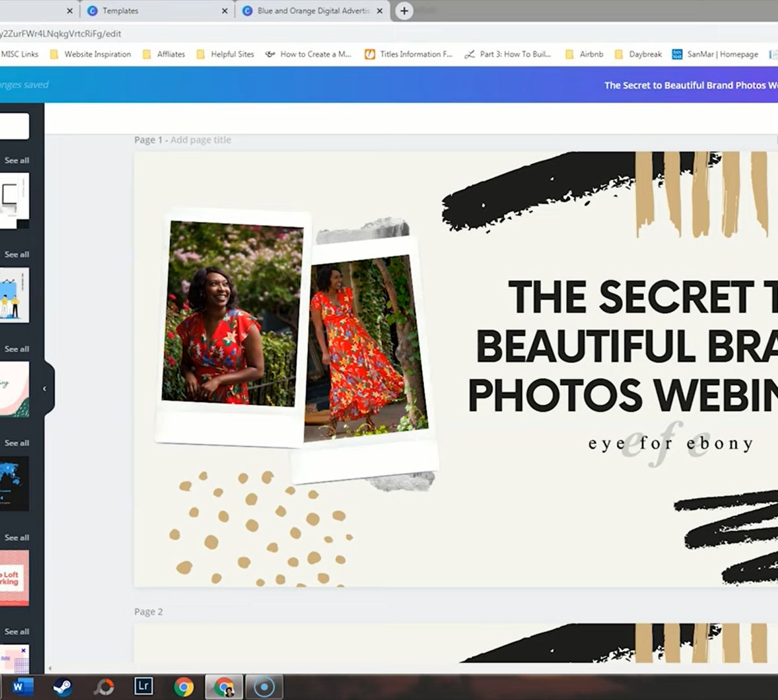Viewport: 778px width, 700px height.
Task: Click the design title in Canva header
Action: click(x=690, y=85)
